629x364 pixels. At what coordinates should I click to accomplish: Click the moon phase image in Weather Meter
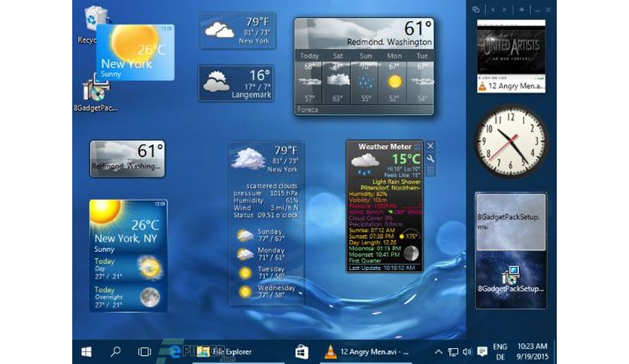click(411, 253)
